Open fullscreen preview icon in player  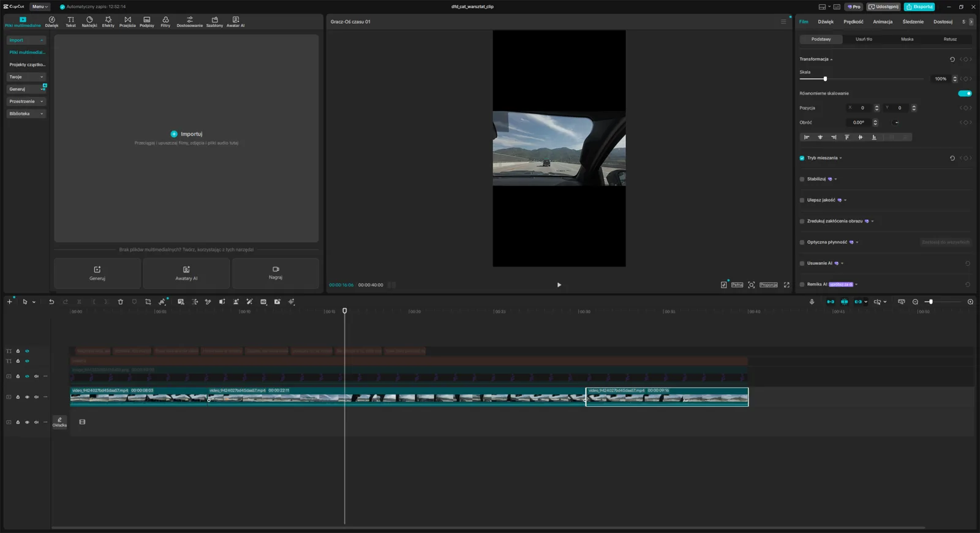point(786,285)
